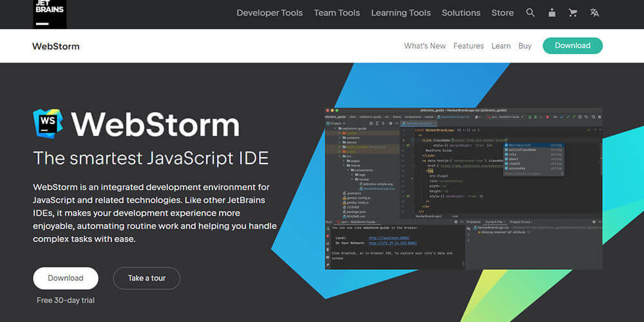This screenshot has height=322, width=644.
Task: Select accessKey in the autocomplete popup
Action: pos(534,168)
